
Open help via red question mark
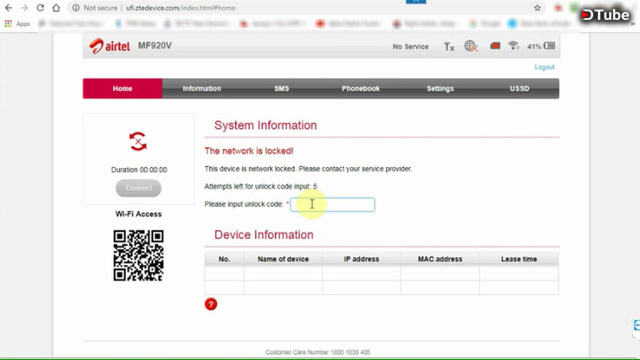(211, 304)
